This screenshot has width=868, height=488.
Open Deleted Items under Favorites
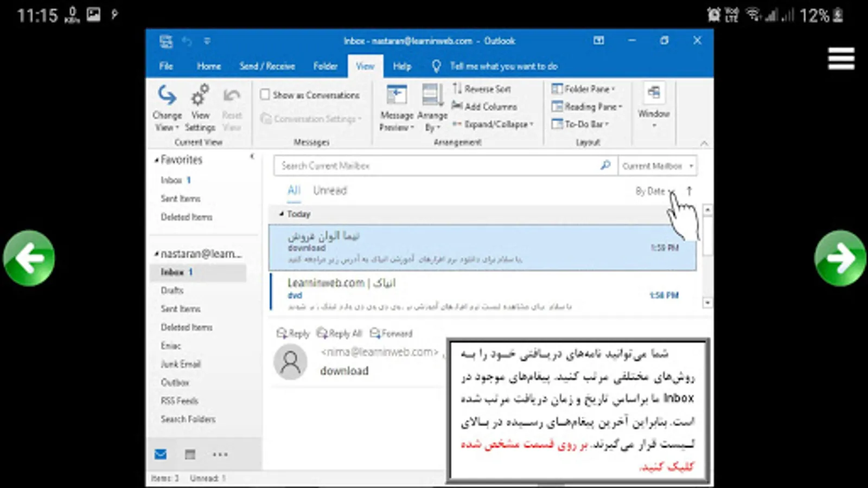click(187, 217)
